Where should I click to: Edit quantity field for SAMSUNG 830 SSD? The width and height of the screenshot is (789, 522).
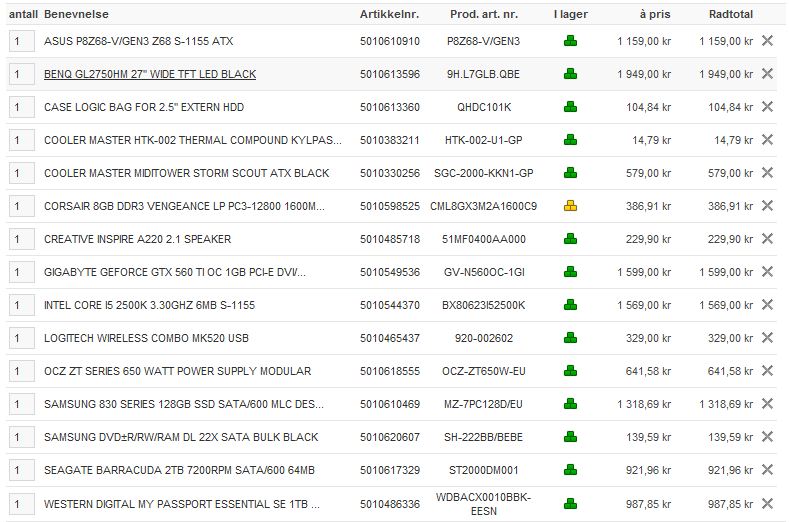click(x=22, y=404)
